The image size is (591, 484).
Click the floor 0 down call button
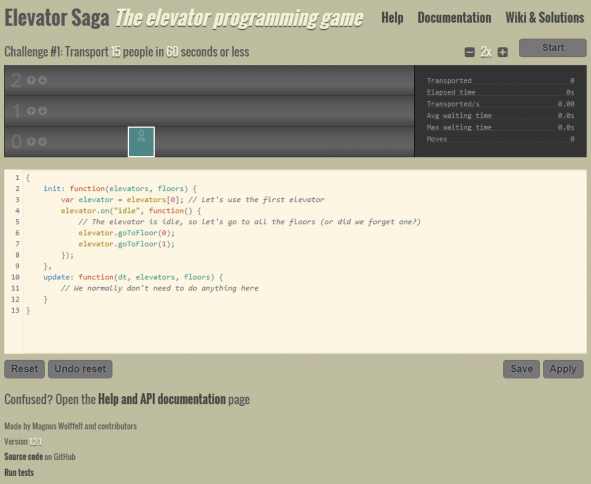tap(42, 141)
